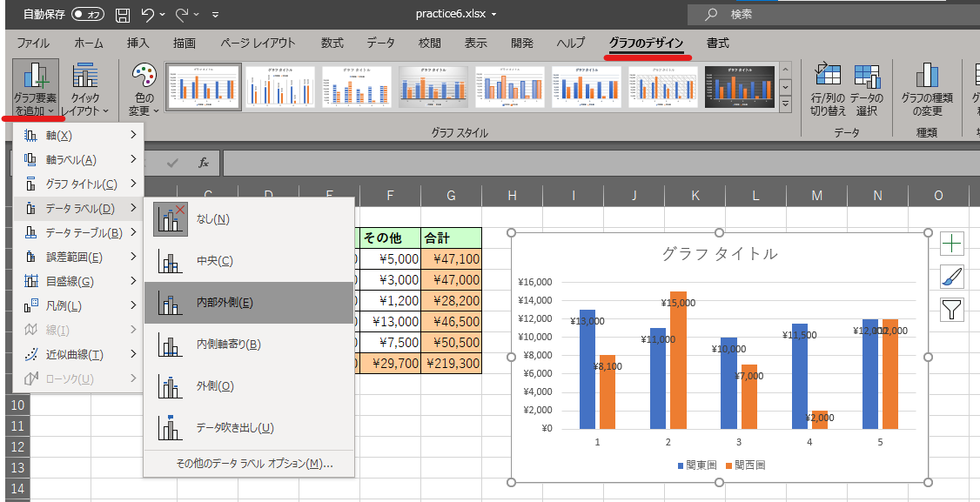Click the formula bar confirm checkmark
Viewport: 980px width, 502px height.
pos(173,164)
